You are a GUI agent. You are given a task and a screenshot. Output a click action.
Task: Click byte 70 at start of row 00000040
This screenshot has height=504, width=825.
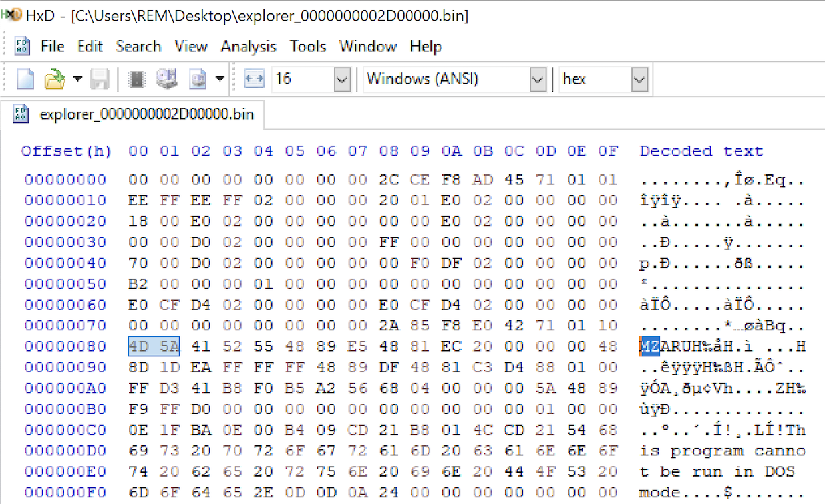point(138,263)
